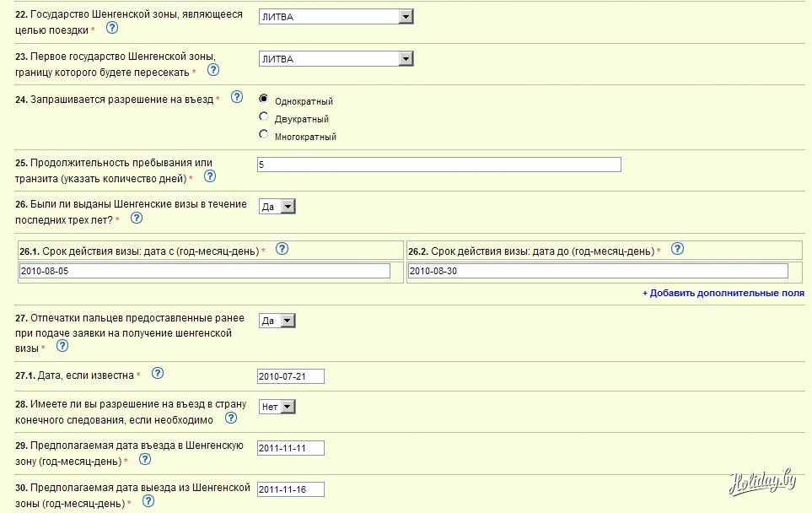Viewport: 812px width, 513px height.
Task: Click the exit date field 2011-11-16
Action: 290,489
